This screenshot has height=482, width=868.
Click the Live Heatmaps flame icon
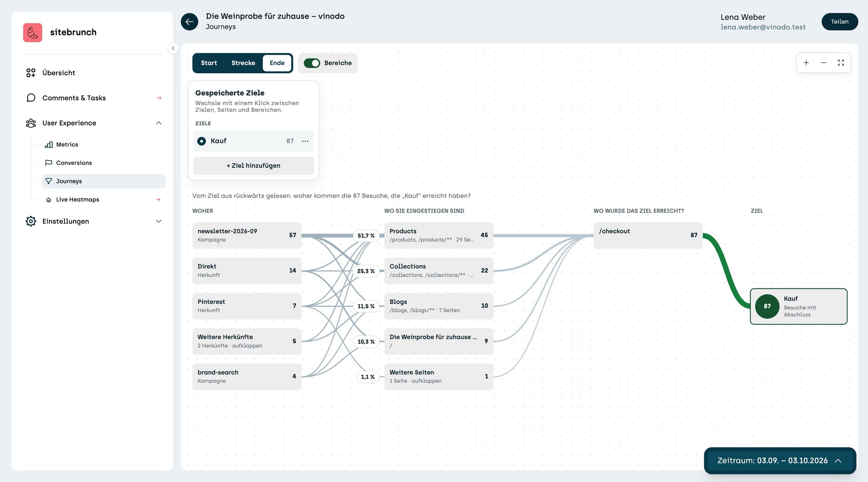tap(49, 200)
